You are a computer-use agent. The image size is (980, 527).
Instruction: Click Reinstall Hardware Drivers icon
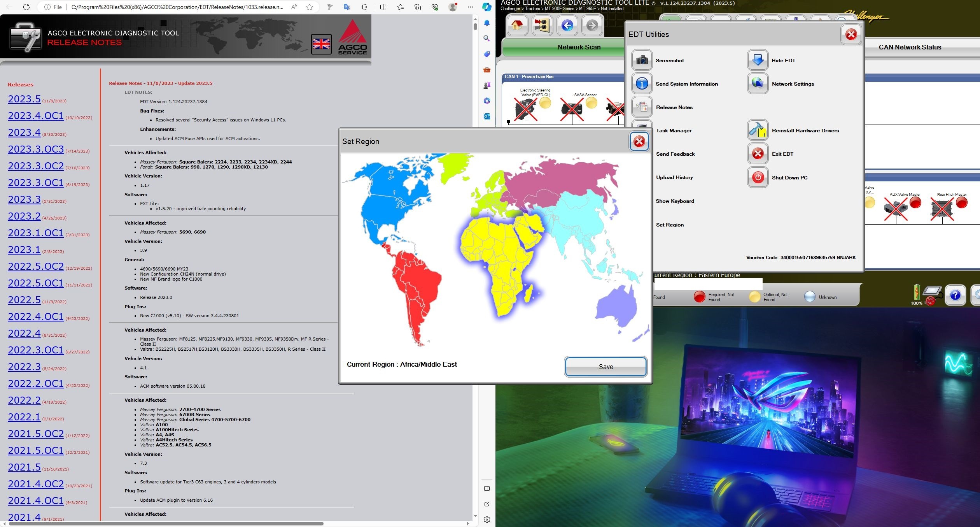(x=758, y=130)
